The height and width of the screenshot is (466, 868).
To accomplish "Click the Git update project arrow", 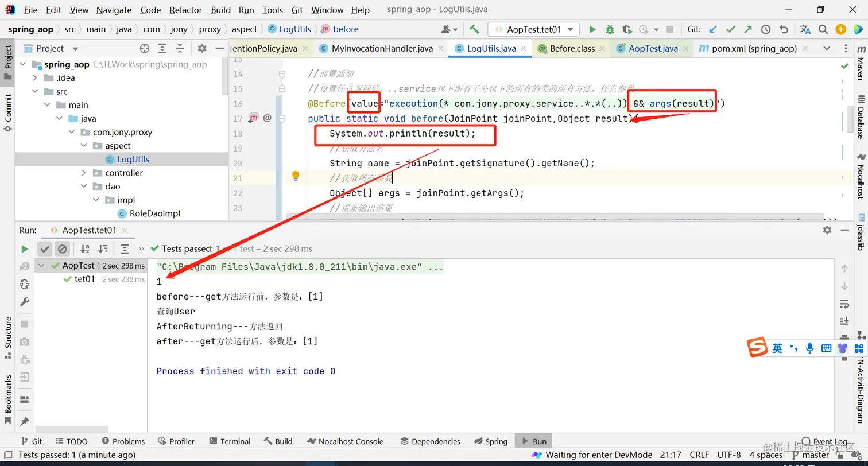I will click(713, 29).
